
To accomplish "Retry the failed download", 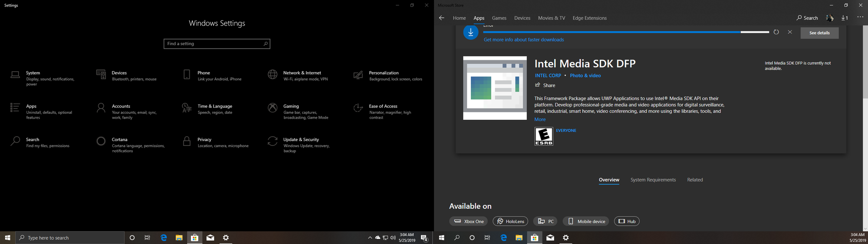I will pyautogui.click(x=776, y=32).
